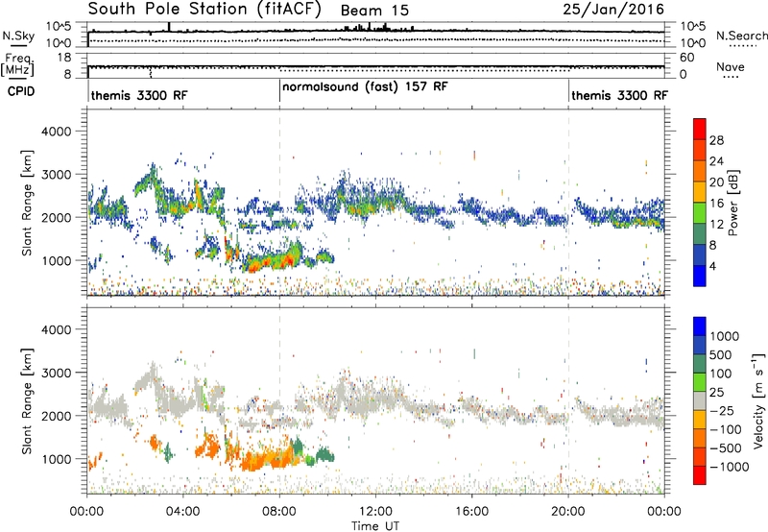Viewport: 768px width, 532px height.
Task: Click the '60' tick on Nave axis
Action: point(686,58)
